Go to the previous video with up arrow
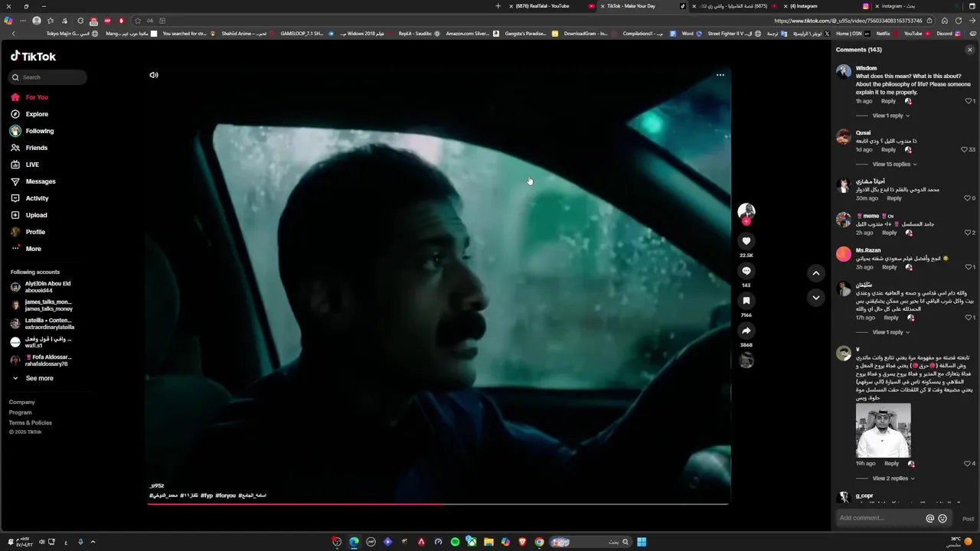This screenshot has height=551, width=980. click(816, 273)
